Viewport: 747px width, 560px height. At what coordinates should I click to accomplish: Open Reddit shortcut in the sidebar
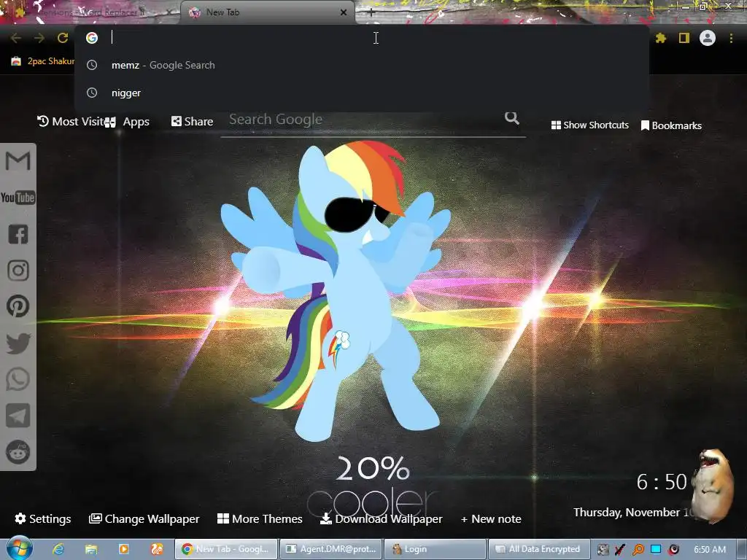pyautogui.click(x=18, y=452)
